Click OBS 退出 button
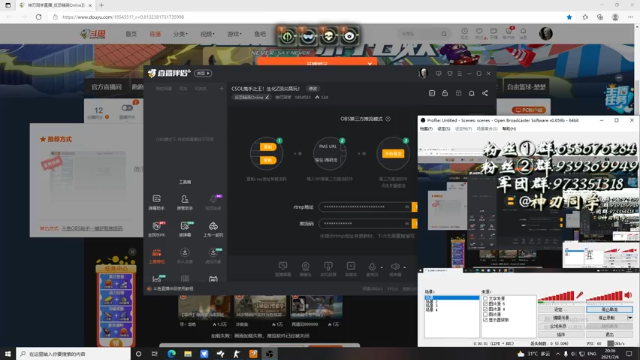Viewport: 640px width, 360px height. point(609,334)
